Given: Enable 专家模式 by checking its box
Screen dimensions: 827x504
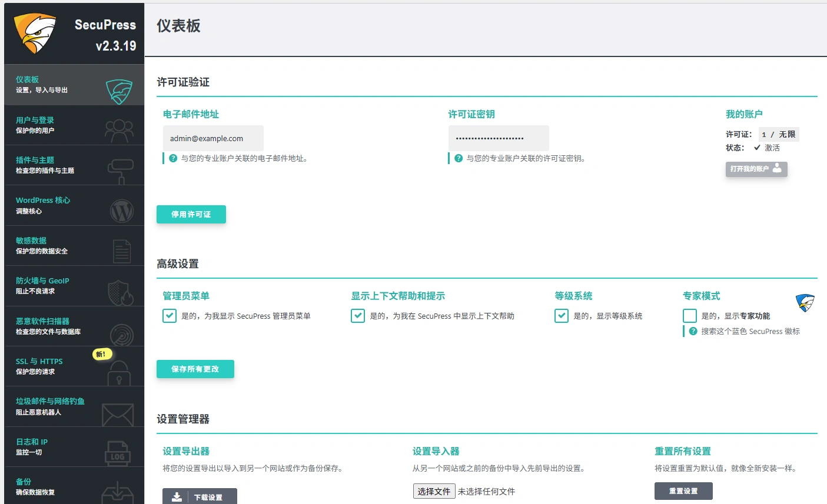Looking at the screenshot, I should click(x=689, y=315).
